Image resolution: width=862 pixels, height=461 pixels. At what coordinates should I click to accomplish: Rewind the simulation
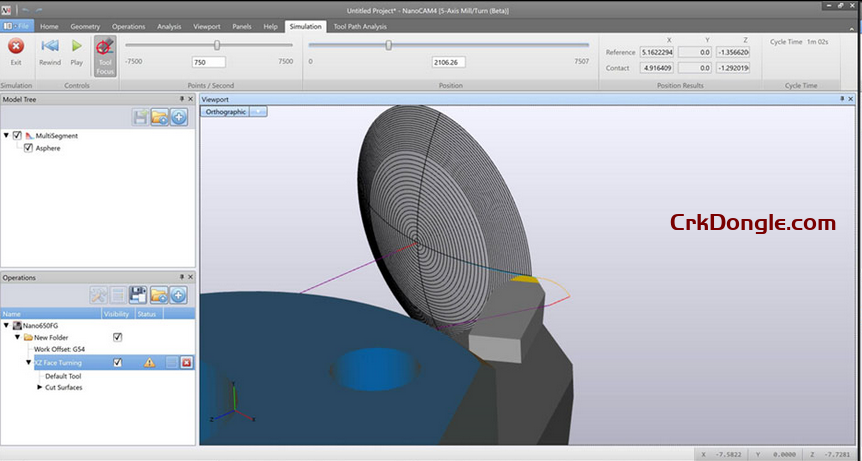pyautogui.click(x=49, y=46)
